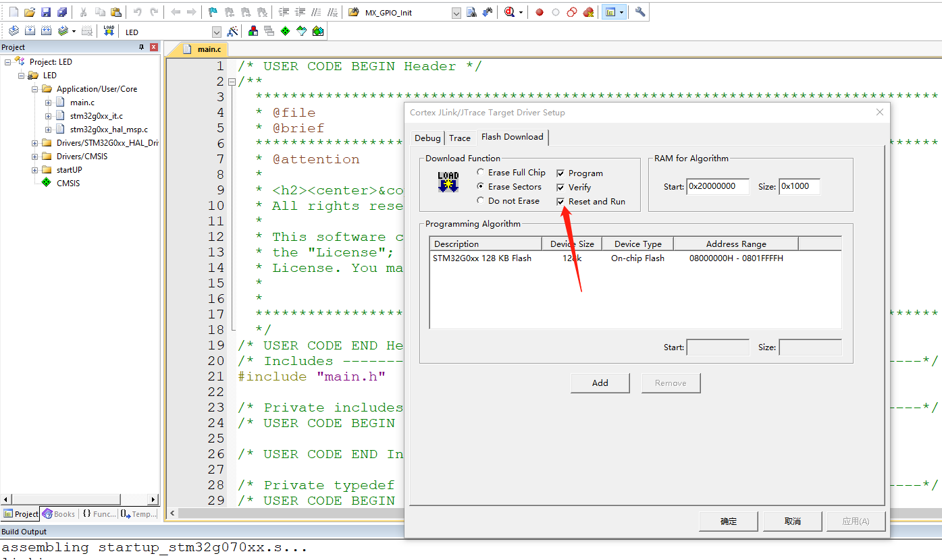Open Pack Installer icon
This screenshot has height=560, width=942.
tap(318, 31)
